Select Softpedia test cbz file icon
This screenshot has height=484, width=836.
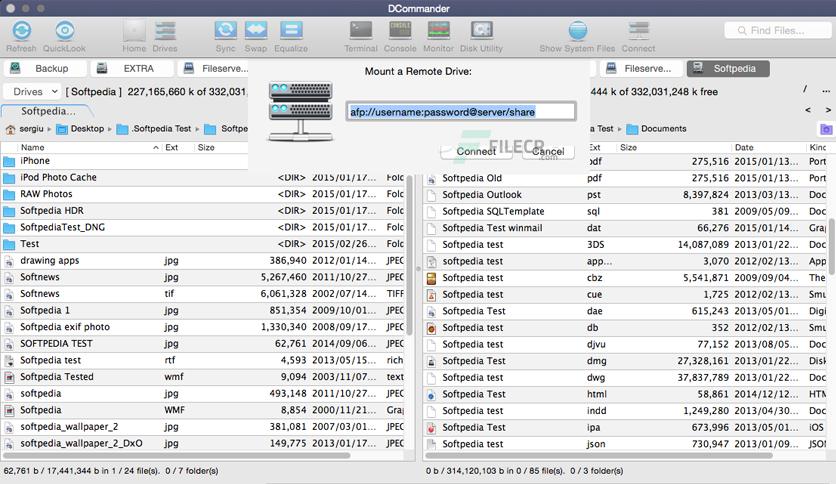[432, 278]
